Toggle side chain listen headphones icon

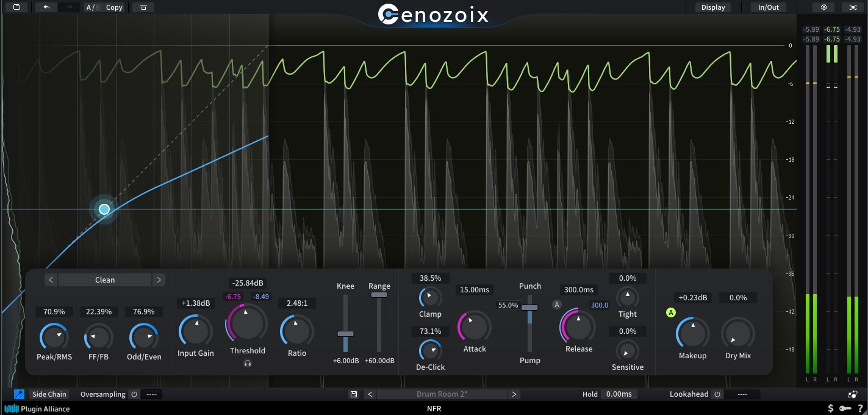tap(248, 363)
